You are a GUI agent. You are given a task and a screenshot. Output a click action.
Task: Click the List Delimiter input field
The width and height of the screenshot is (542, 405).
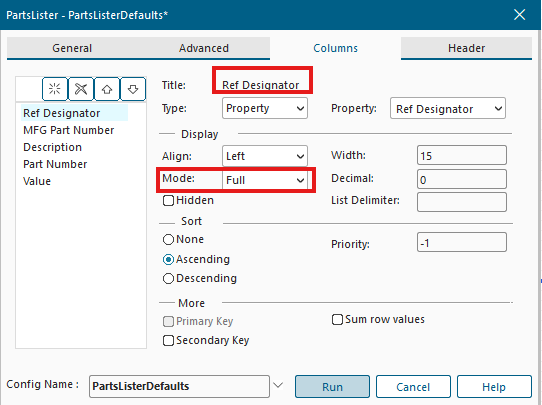click(x=462, y=202)
